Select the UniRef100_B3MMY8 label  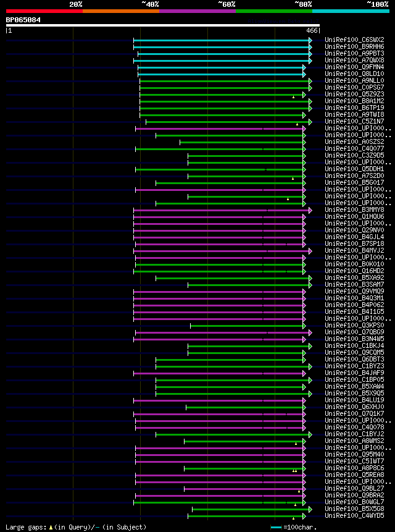tap(354, 209)
